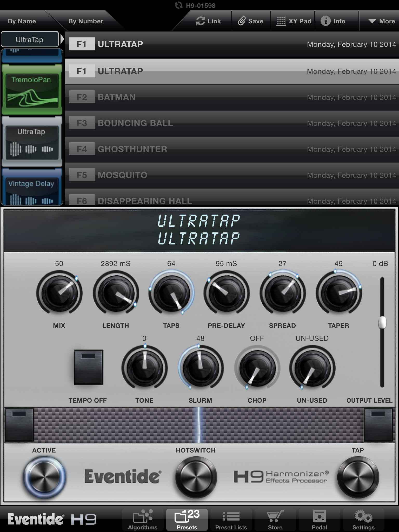
Task: Select the F6 DISAPPEARING HALL preset
Action: pyautogui.click(x=232, y=197)
